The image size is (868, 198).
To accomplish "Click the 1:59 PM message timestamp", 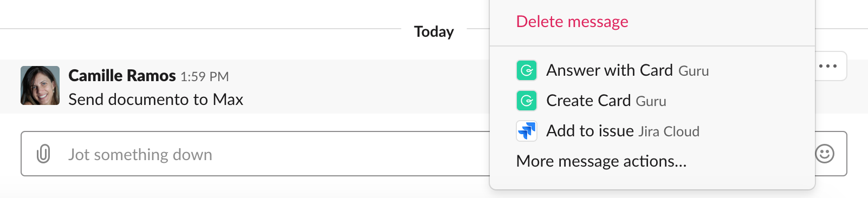I will point(205,77).
